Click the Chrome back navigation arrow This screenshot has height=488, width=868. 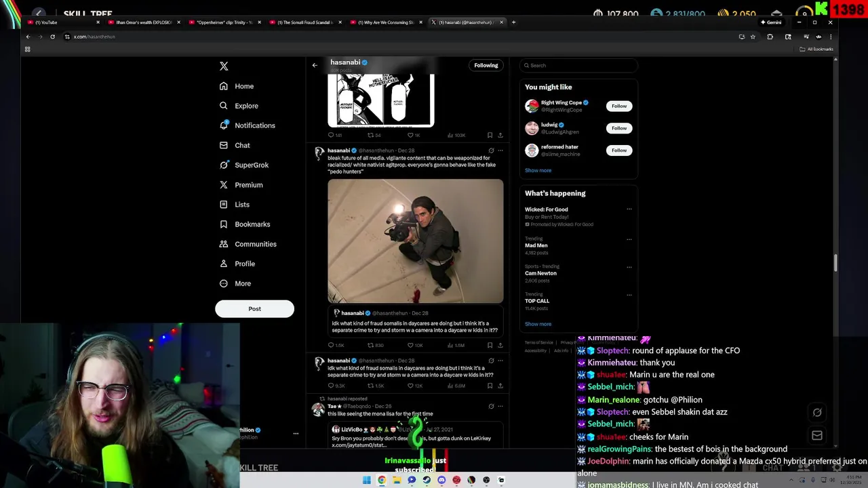tap(28, 37)
